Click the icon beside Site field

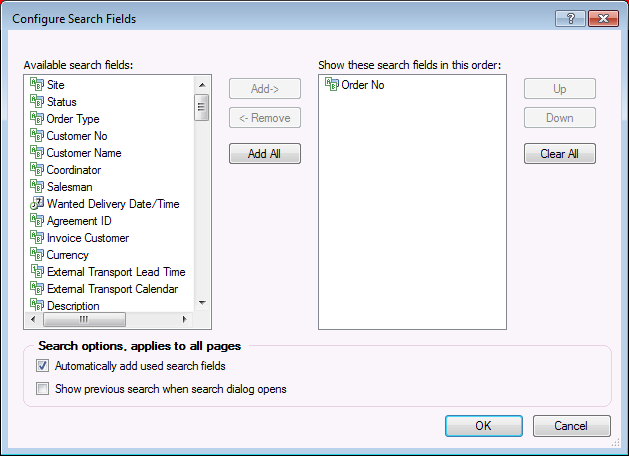(37, 85)
